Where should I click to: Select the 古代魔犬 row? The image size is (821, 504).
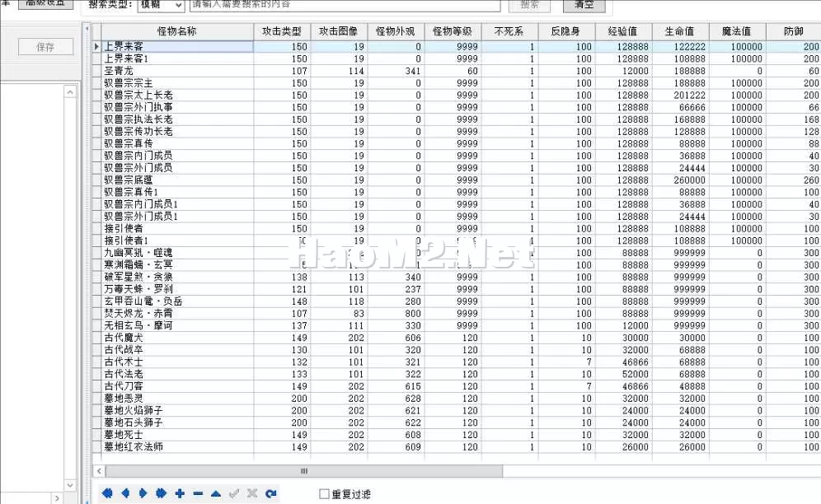coord(457,338)
